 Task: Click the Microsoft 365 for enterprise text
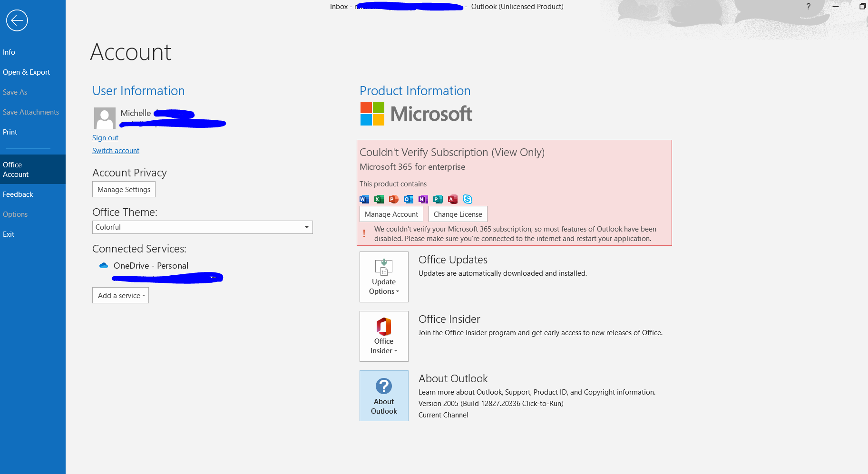(412, 167)
